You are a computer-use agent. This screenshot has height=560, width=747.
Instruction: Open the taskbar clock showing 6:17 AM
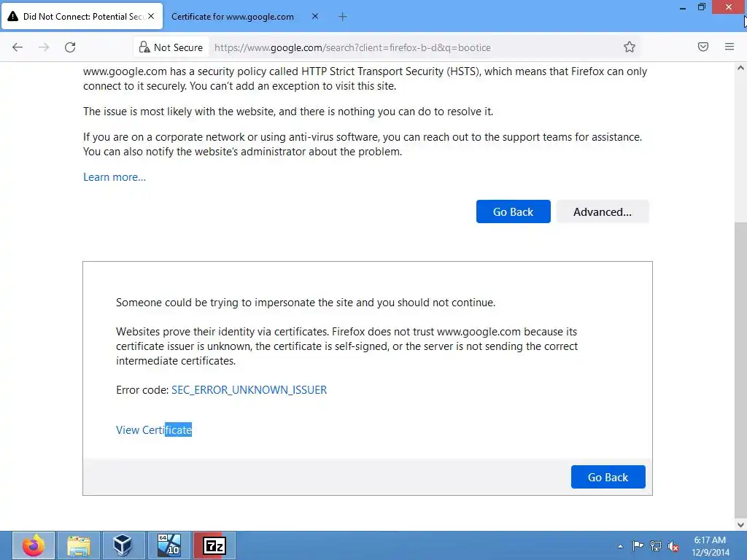(710, 546)
